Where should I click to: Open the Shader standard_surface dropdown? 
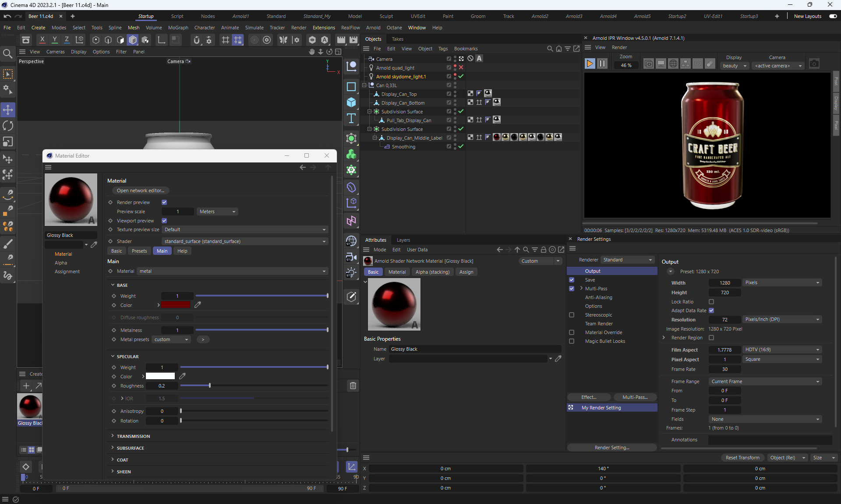245,241
